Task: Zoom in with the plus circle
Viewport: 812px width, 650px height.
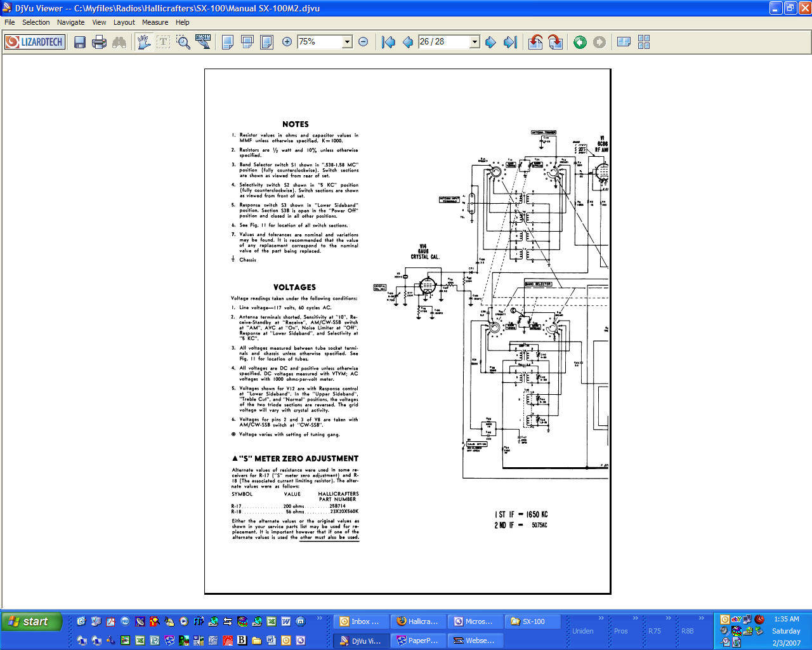Action: coord(287,42)
